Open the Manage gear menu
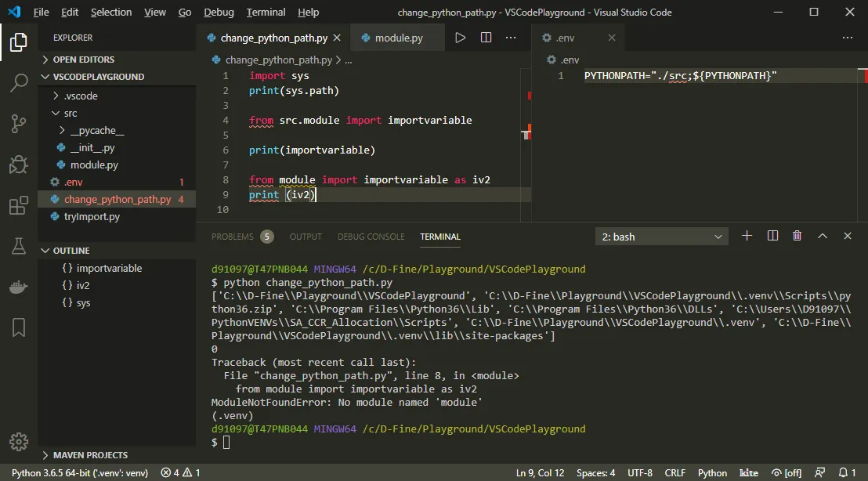The height and width of the screenshot is (481, 868). [18, 441]
